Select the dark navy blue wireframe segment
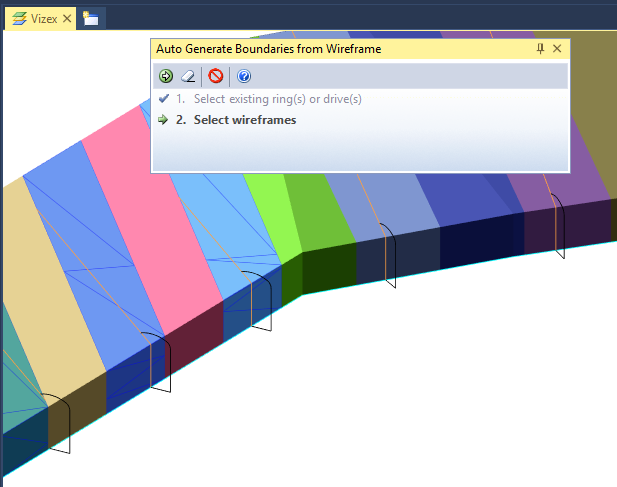The height and width of the screenshot is (487, 617). [464, 197]
